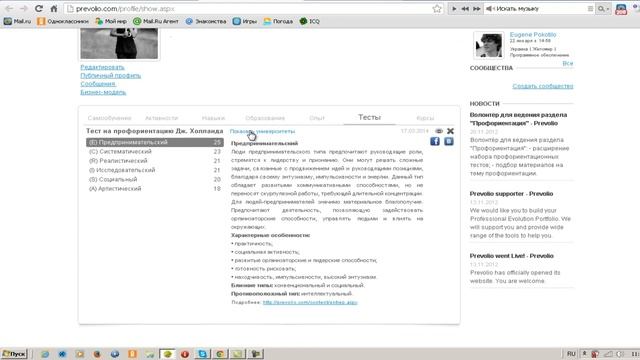Click the next track toolbar button
Screen dimensions: 640x360
tap(476, 9)
